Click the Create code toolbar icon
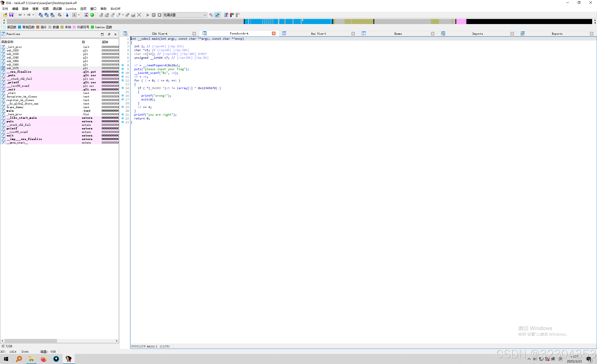 (101, 15)
